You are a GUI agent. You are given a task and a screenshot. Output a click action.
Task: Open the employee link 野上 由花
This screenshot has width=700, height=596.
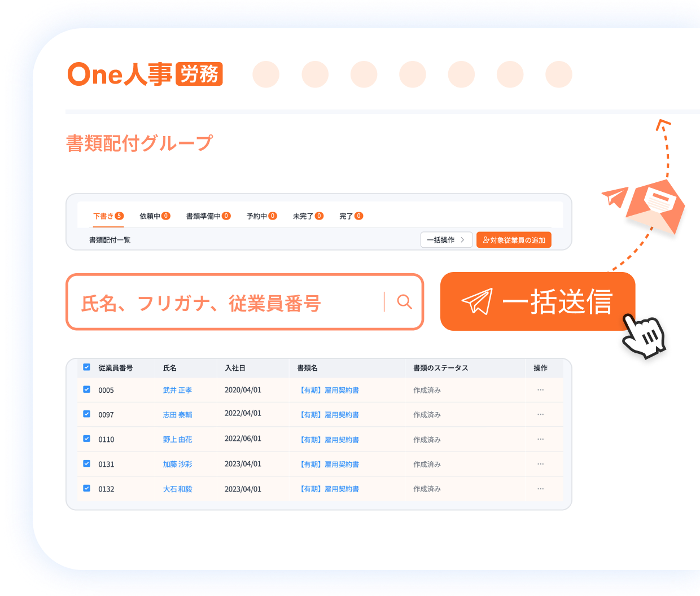[177, 440]
